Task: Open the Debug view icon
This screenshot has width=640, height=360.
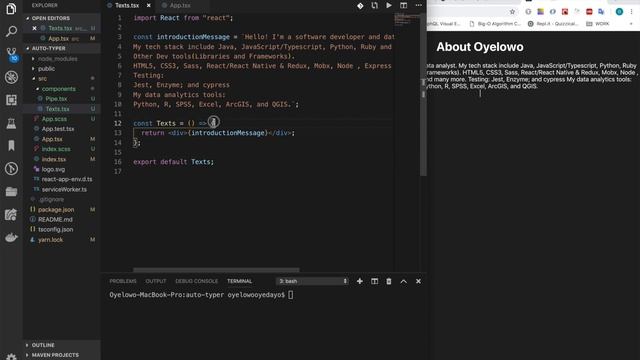Action: [11, 77]
